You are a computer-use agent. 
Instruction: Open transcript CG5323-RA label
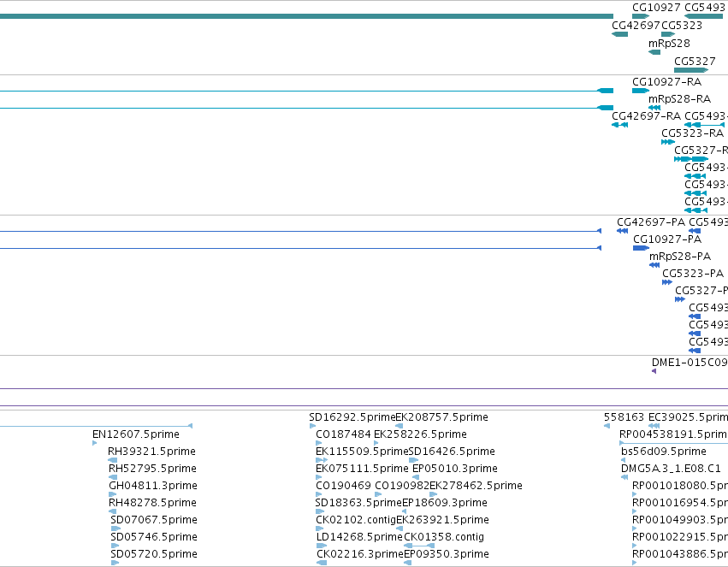click(x=692, y=133)
